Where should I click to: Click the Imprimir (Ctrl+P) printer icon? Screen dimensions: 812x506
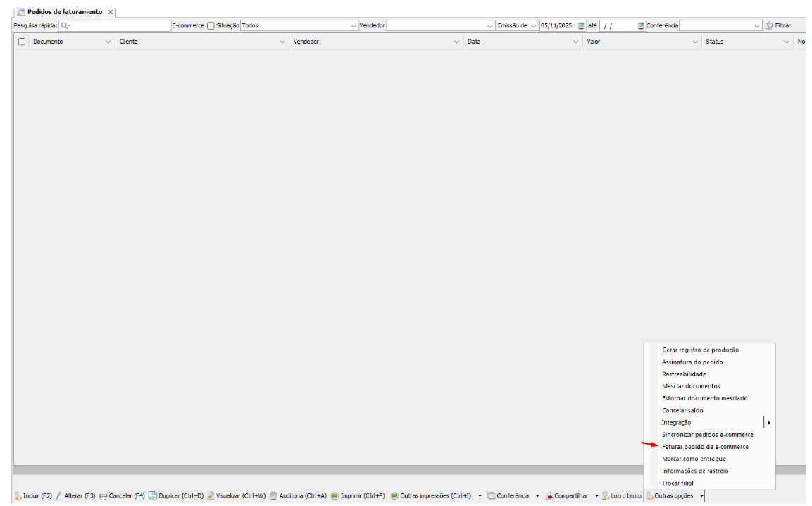point(335,496)
